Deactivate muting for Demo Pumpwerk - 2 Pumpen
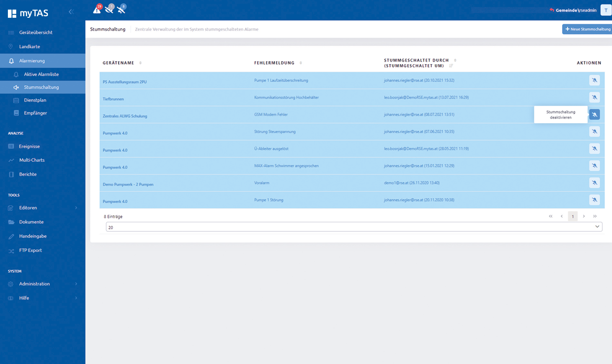The height and width of the screenshot is (364, 612). click(594, 182)
